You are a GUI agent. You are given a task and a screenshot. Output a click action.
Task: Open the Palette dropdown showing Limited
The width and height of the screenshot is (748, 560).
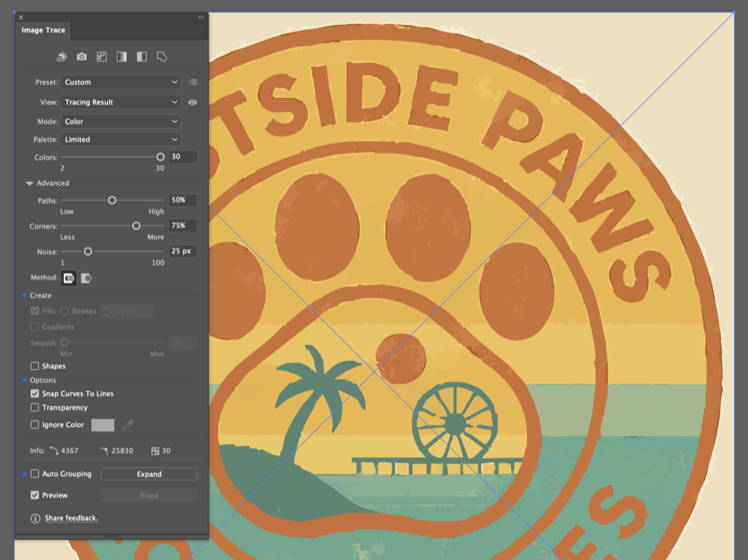pyautogui.click(x=121, y=140)
